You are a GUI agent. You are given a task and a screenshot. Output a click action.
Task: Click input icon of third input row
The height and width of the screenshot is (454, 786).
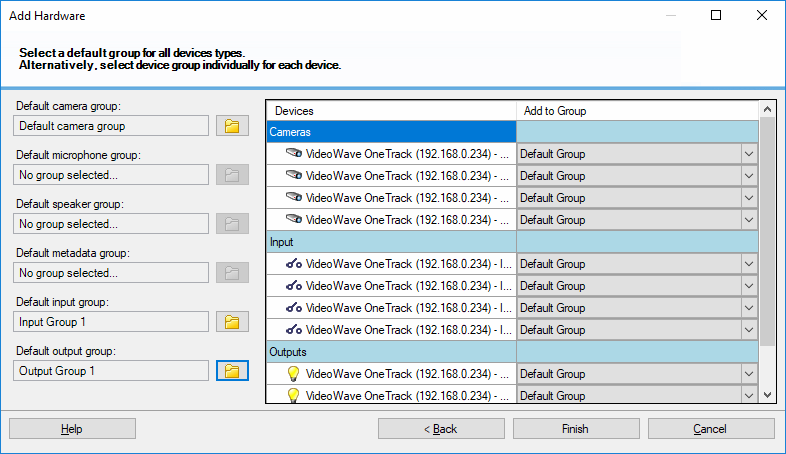[x=294, y=308]
